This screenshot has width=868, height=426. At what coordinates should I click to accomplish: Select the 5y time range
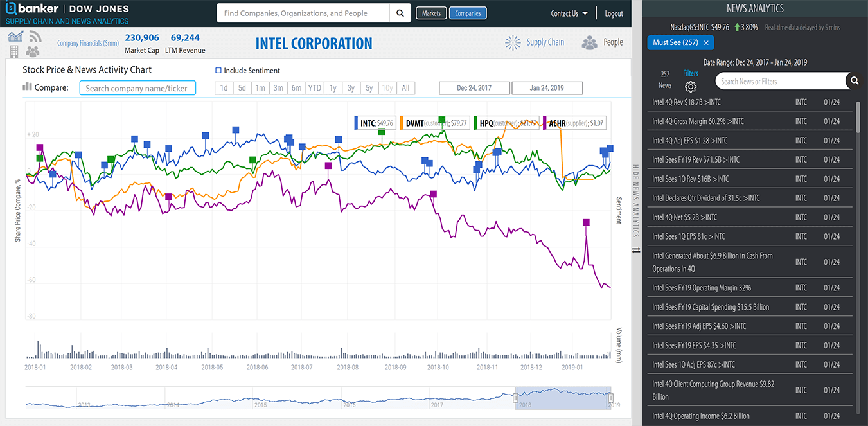[369, 88]
